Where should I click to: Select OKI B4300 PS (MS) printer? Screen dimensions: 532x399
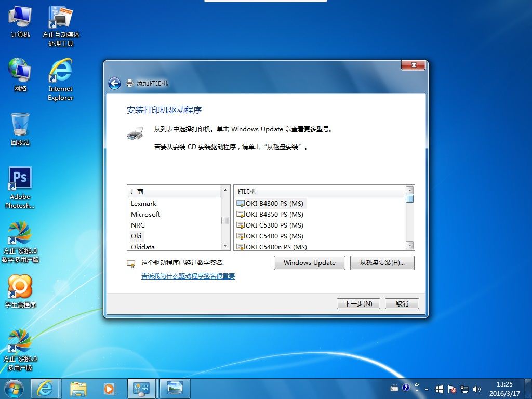pos(274,204)
